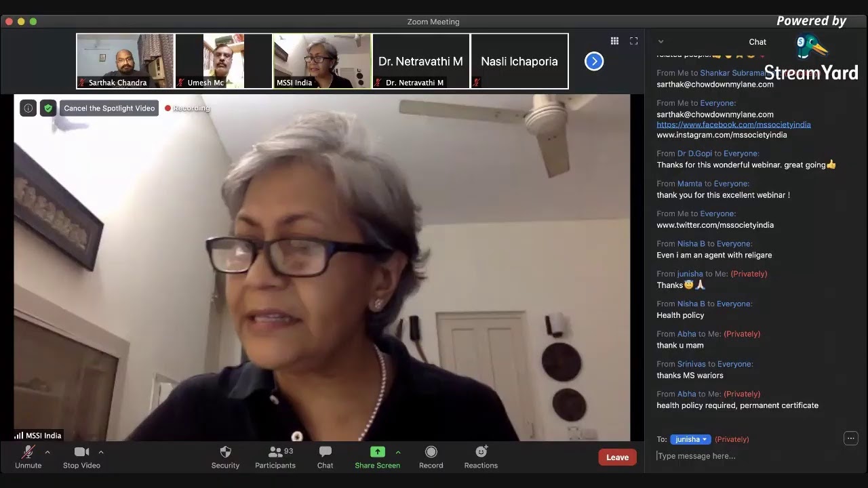868x488 pixels.
Task: Click the Unmute microphone icon
Action: [28, 452]
